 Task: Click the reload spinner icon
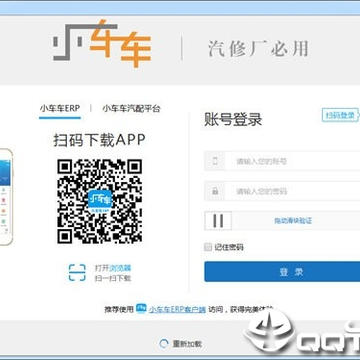tap(164, 344)
